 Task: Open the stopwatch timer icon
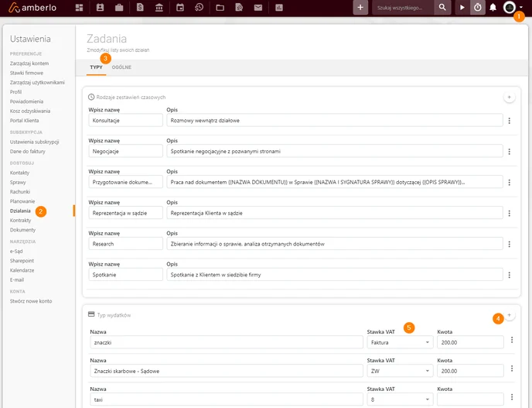click(x=477, y=8)
